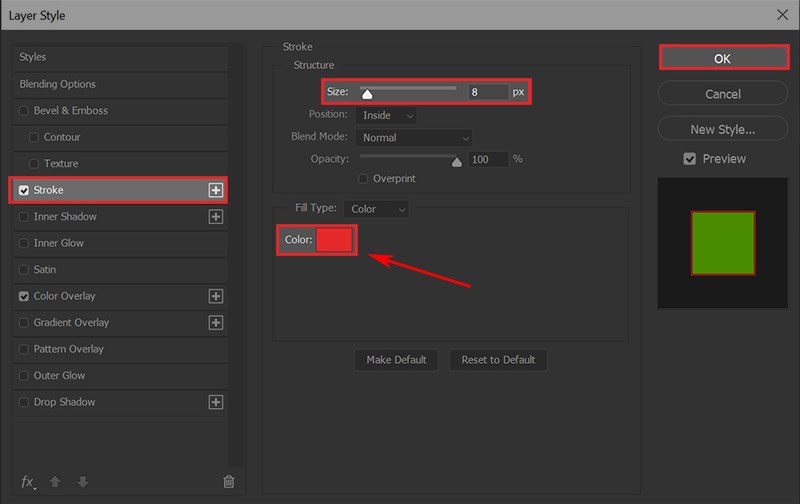Click the red stroke Color swatch
800x504 pixels.
click(334, 240)
